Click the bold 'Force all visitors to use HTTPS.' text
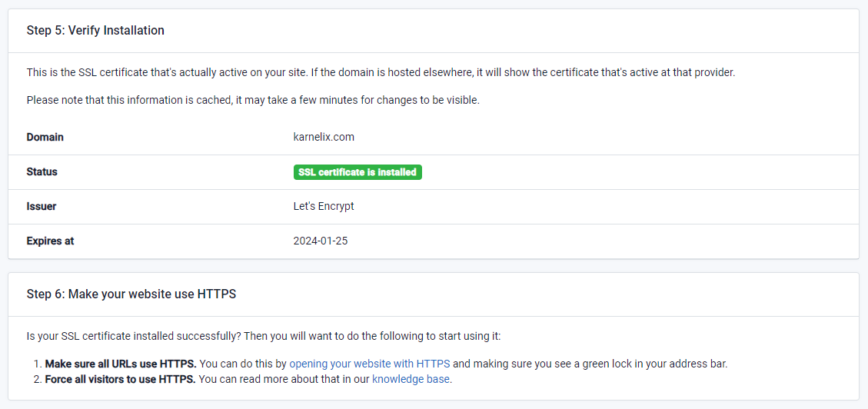This screenshot has width=868, height=409. [x=120, y=379]
